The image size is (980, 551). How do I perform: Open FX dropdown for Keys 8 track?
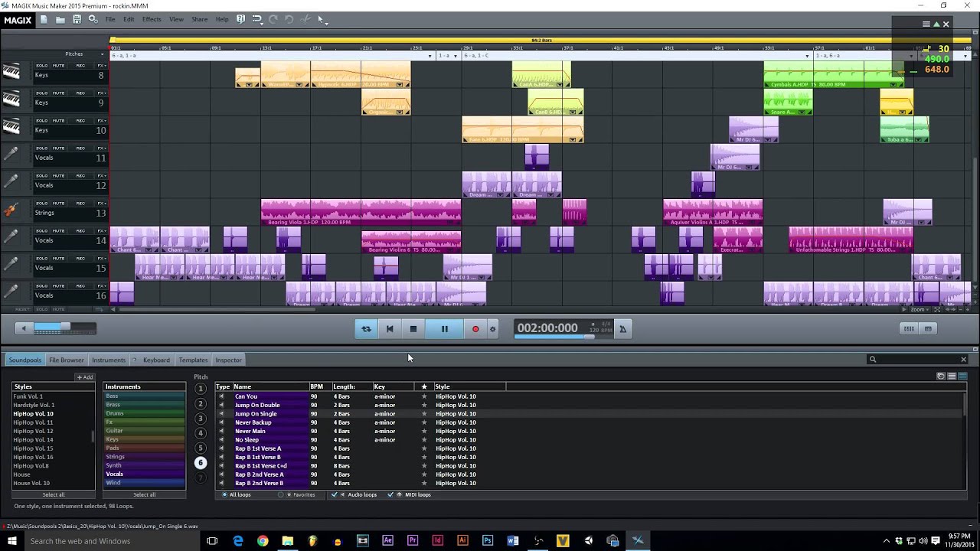101,66
